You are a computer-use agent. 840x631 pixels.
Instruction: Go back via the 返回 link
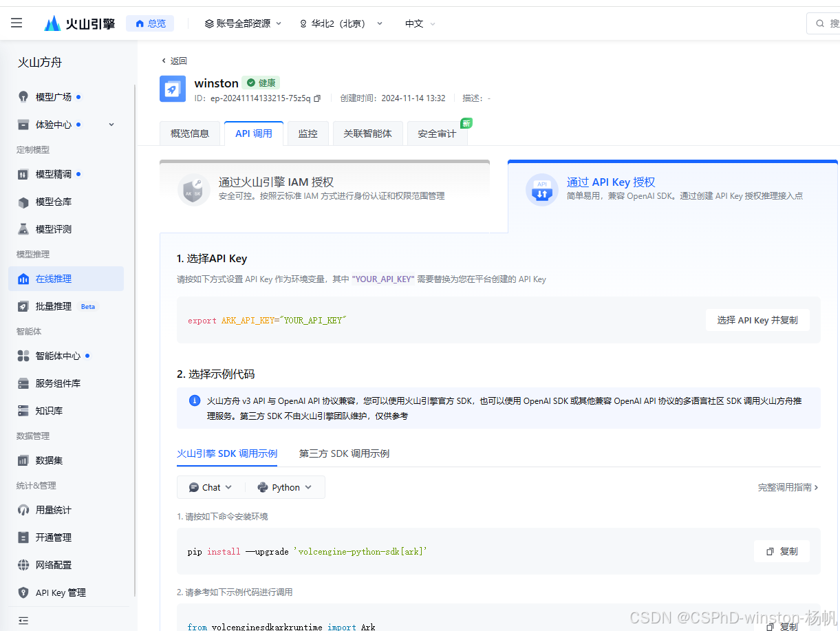pos(174,61)
